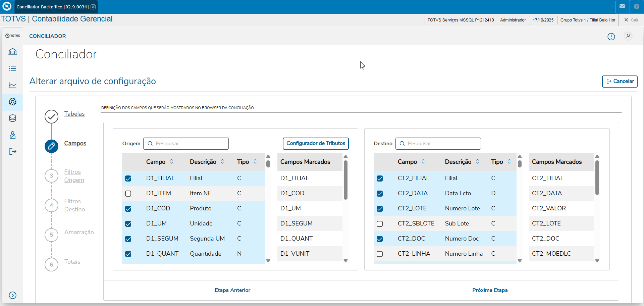The height and width of the screenshot is (306, 644).
Task: Click the Cancelar button
Action: [x=620, y=82]
